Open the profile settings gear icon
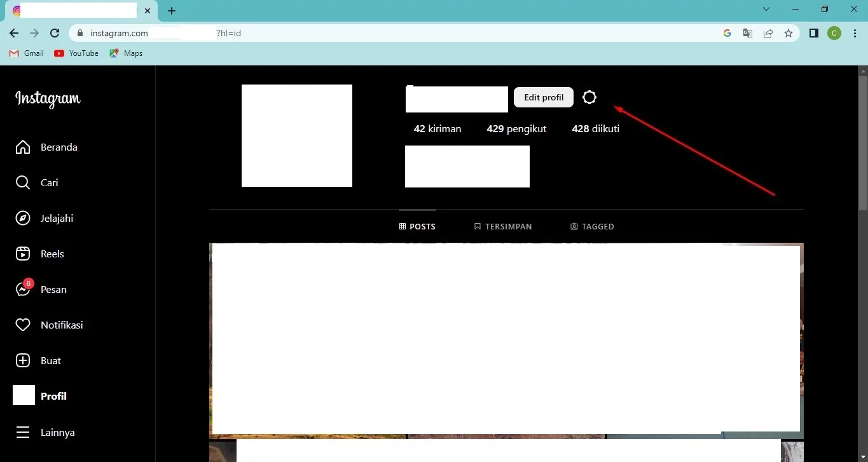The image size is (868, 462). tap(589, 97)
